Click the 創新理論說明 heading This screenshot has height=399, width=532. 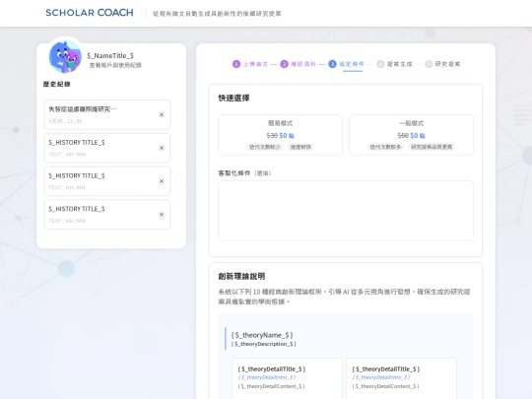coord(241,276)
